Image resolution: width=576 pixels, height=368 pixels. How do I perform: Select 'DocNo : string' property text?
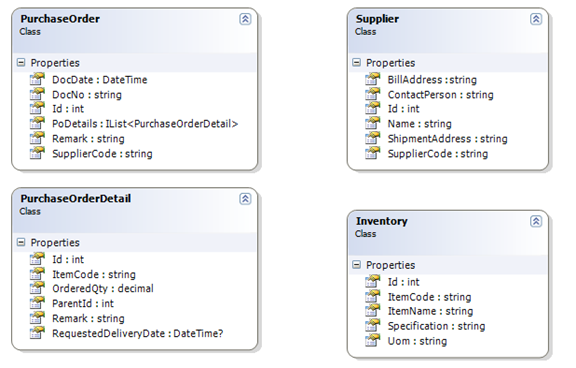pyautogui.click(x=87, y=95)
